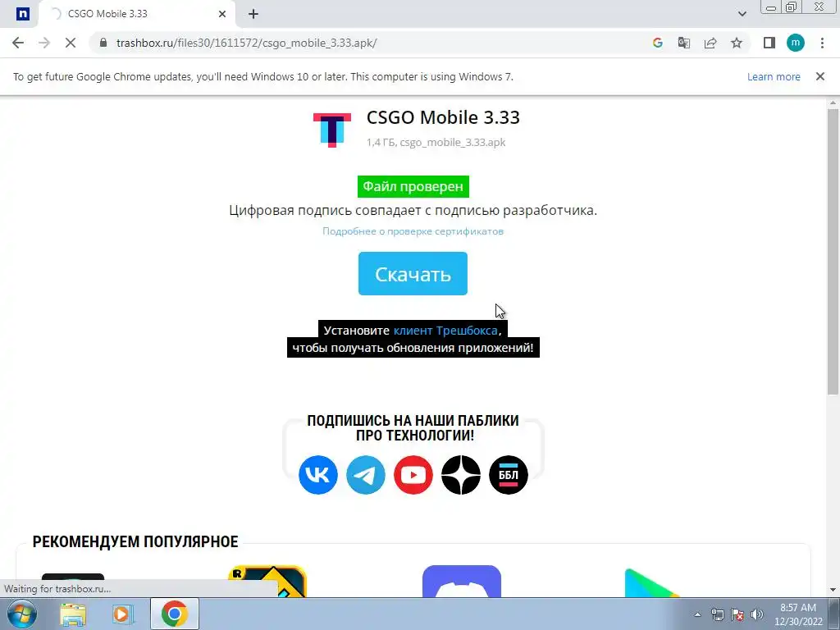Click the file info 1,4 ГБ, csgo_mobile_3.33.apk

click(x=436, y=143)
